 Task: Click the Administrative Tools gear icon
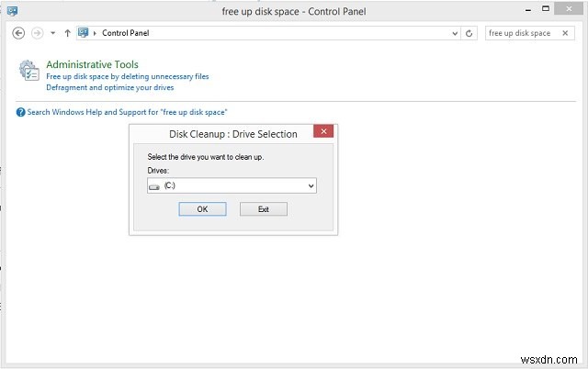[x=29, y=73]
